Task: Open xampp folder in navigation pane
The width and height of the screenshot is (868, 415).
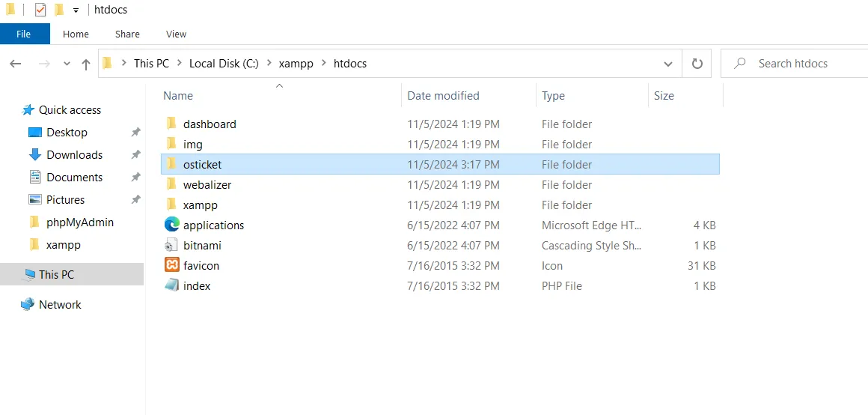Action: pos(63,245)
